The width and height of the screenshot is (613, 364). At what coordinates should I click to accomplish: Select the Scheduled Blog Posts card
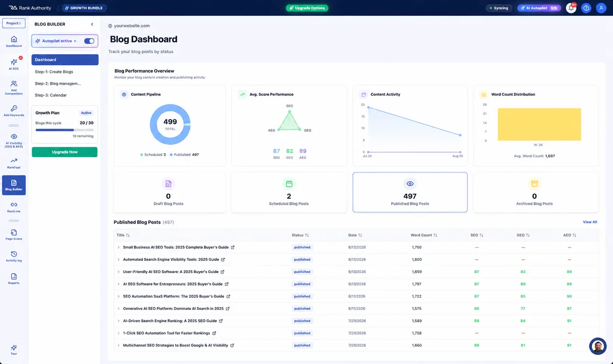pyautogui.click(x=289, y=192)
